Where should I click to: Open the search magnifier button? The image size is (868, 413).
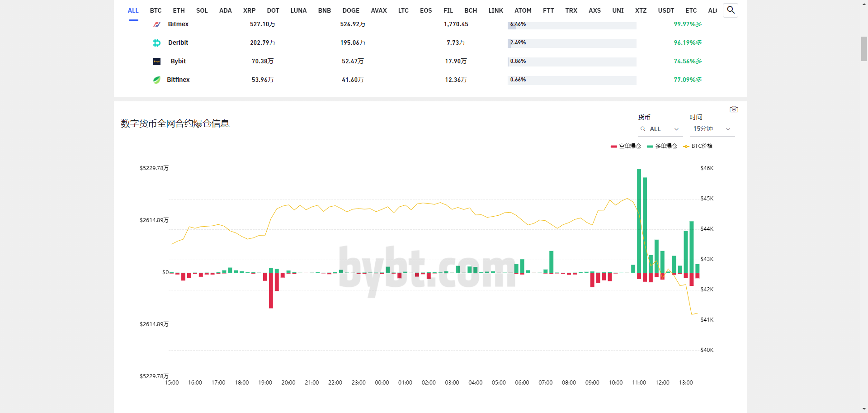click(x=731, y=10)
